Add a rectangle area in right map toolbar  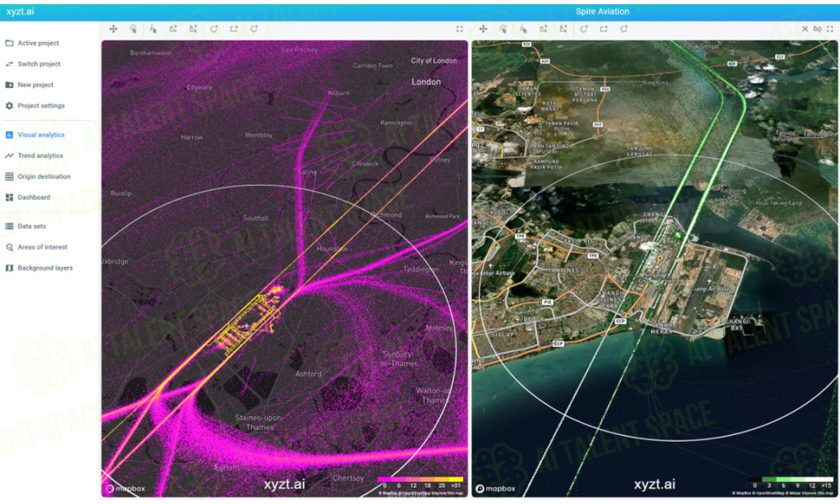click(x=604, y=29)
